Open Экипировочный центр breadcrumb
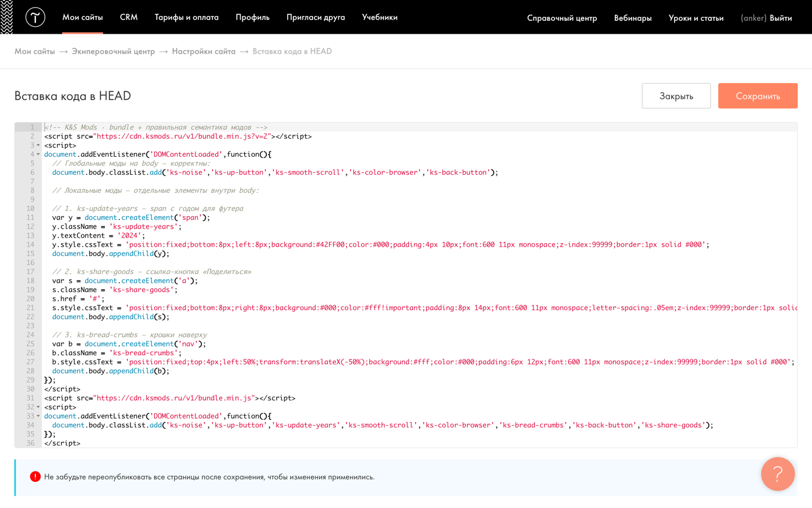This screenshot has width=812, height=508. point(113,51)
